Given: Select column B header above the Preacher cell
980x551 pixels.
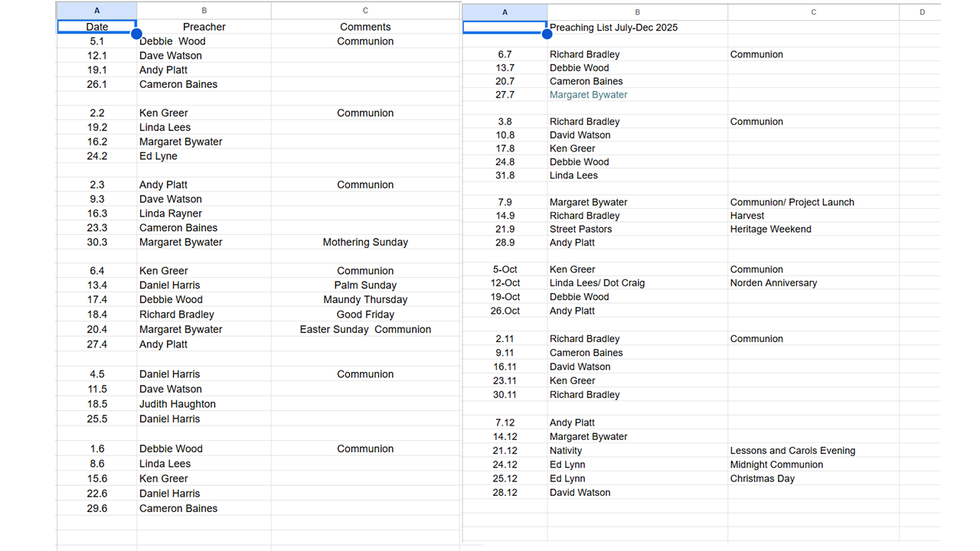Looking at the screenshot, I should click(x=204, y=11).
